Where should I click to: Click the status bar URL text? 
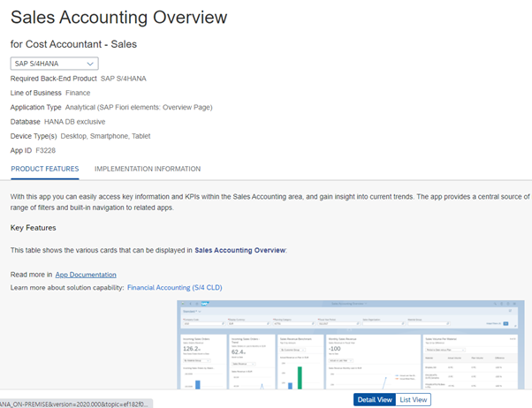tap(74, 404)
